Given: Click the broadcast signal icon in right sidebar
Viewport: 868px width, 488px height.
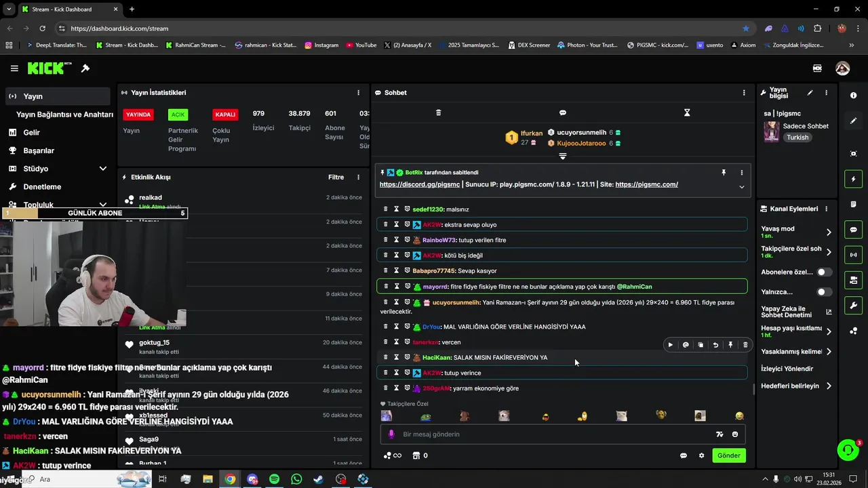Looking at the screenshot, I should (853, 255).
